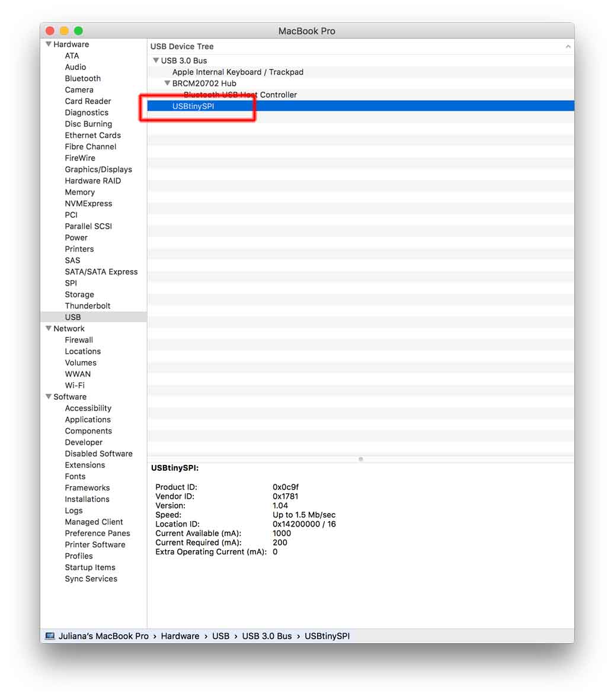
Task: Collapse the BRCM20702 Hub node
Action: pyautogui.click(x=167, y=83)
